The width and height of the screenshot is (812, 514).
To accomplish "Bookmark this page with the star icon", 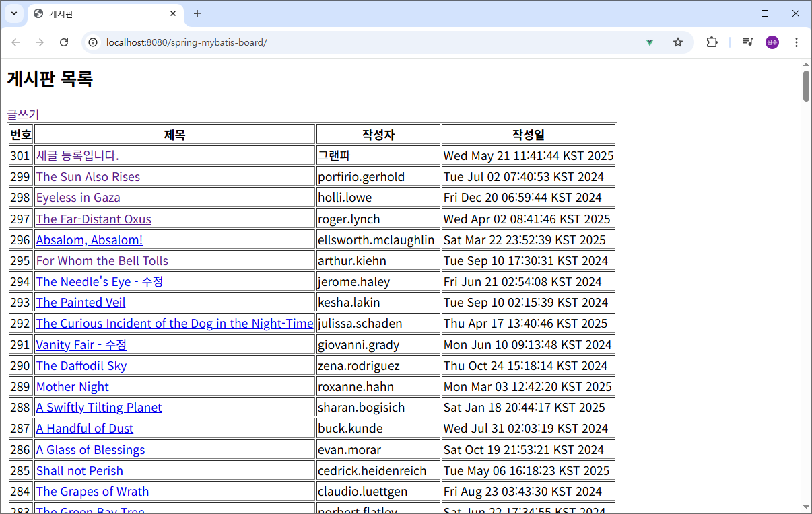I will pyautogui.click(x=678, y=42).
